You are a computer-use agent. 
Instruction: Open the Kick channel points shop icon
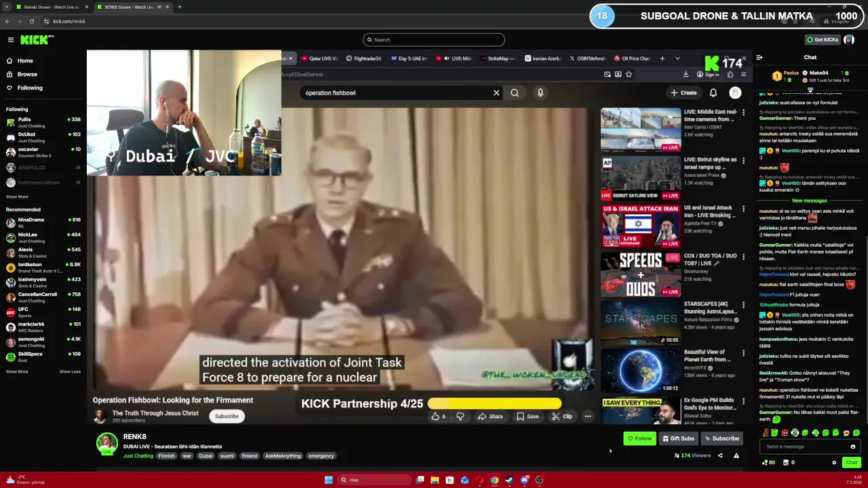click(x=786, y=462)
